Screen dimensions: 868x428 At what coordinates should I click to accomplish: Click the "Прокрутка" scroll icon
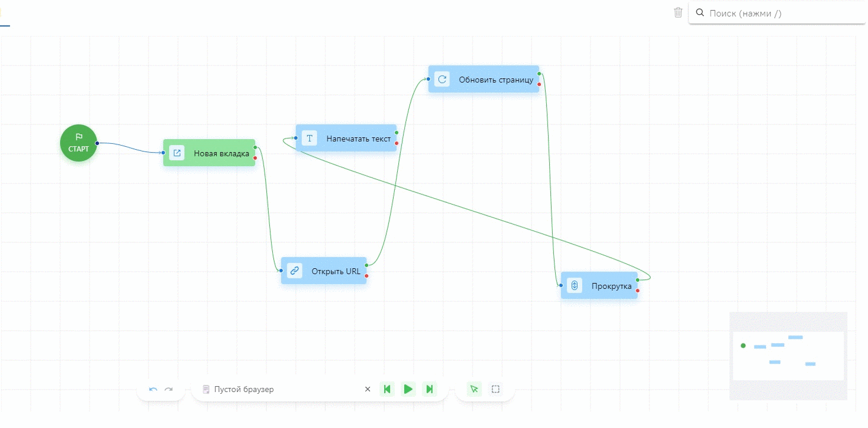(x=575, y=286)
